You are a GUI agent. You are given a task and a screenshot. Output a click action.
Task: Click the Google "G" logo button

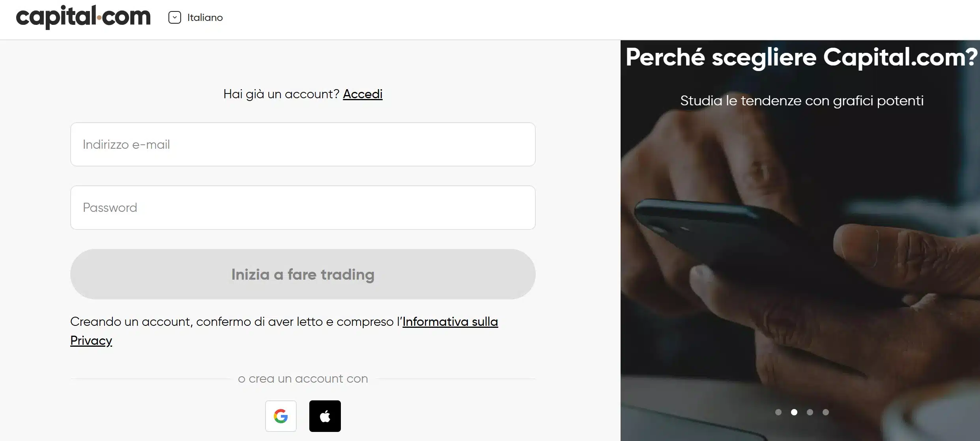(x=281, y=416)
